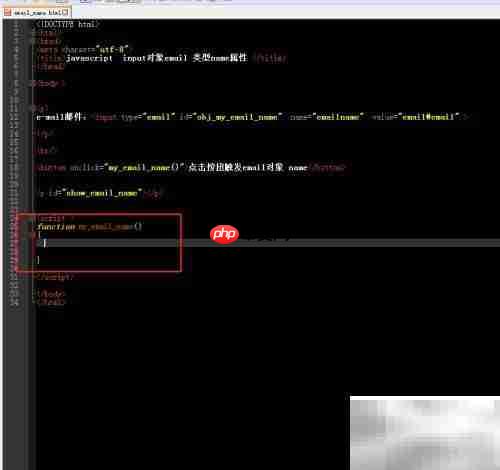Image resolution: width=500 pixels, height=470 pixels.
Task: Click the show_email_name paragraph line
Action: tap(101, 193)
